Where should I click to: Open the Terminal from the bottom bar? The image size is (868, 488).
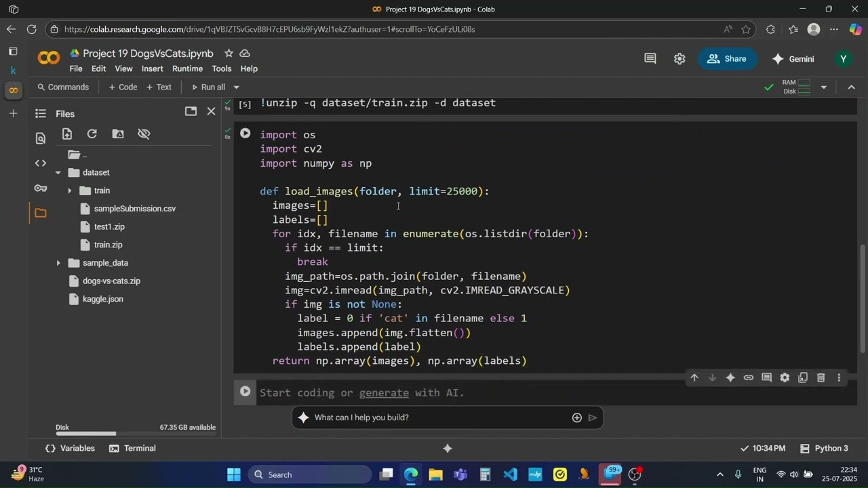tap(132, 449)
